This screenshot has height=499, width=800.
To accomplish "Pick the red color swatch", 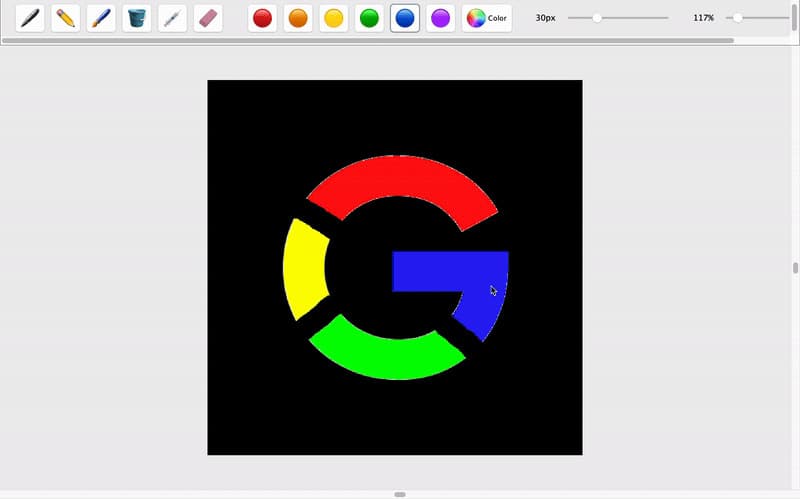I will tap(262, 18).
